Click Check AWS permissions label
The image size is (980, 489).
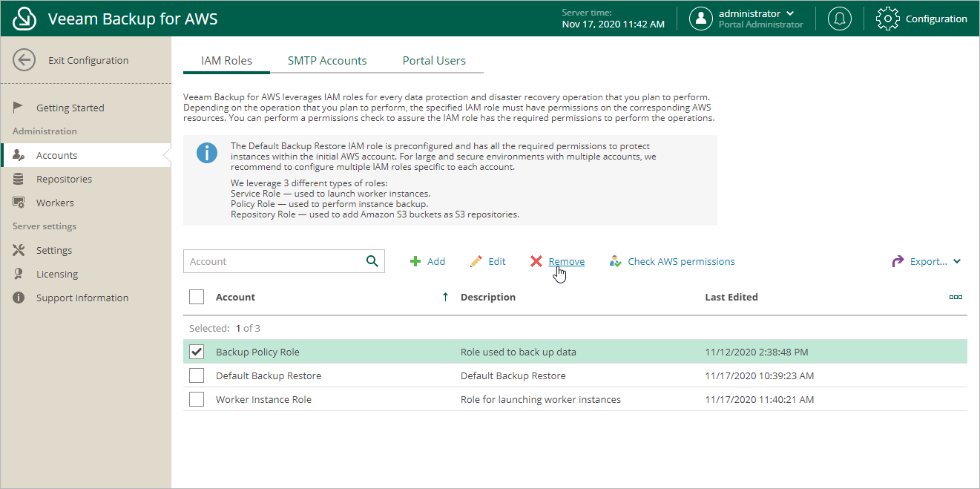click(x=682, y=261)
